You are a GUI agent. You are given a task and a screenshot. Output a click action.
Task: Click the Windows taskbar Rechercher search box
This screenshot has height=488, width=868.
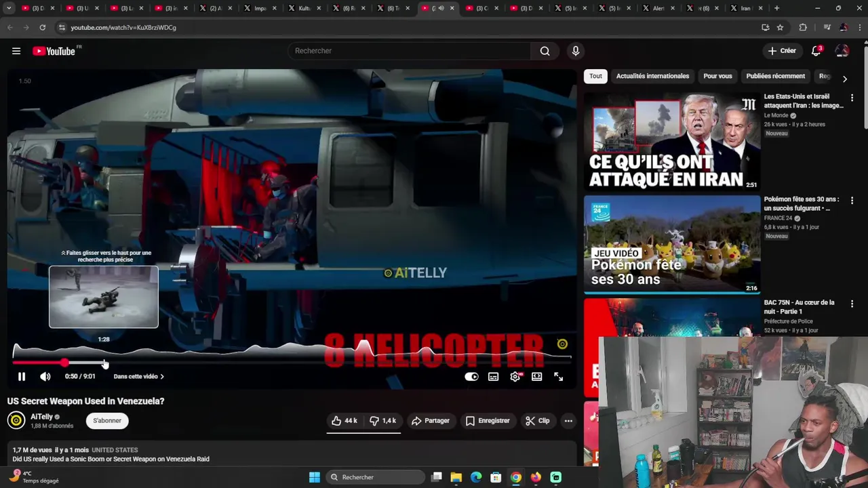coord(376,477)
